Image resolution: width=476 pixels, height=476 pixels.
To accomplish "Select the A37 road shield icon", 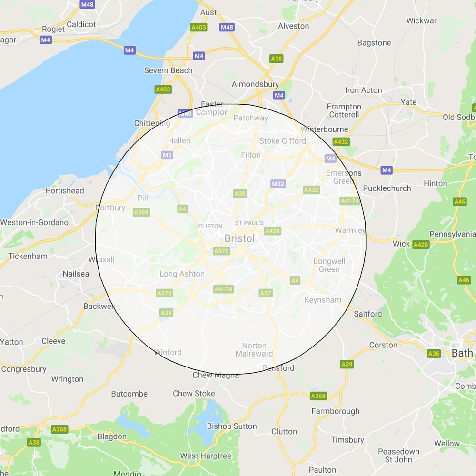I will point(265,293).
